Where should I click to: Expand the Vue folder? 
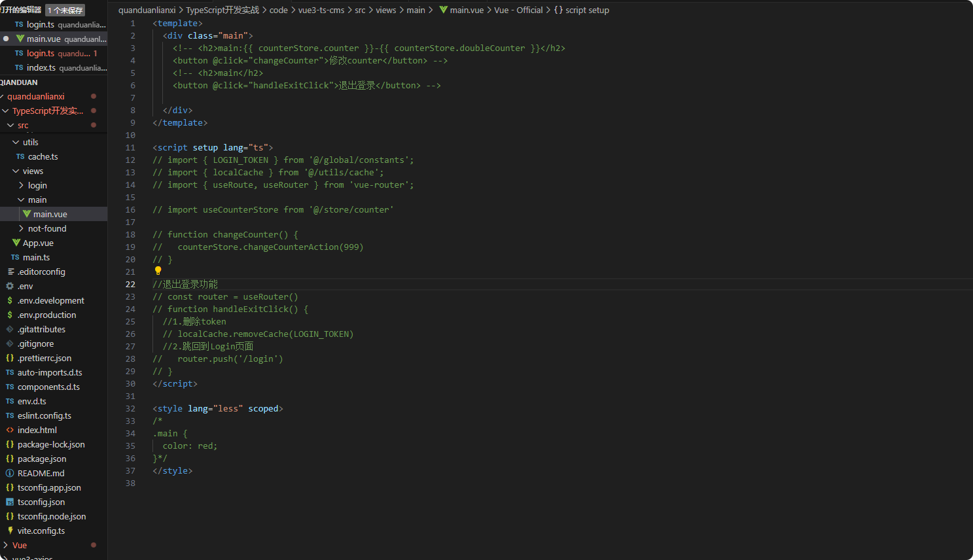pyautogui.click(x=5, y=545)
